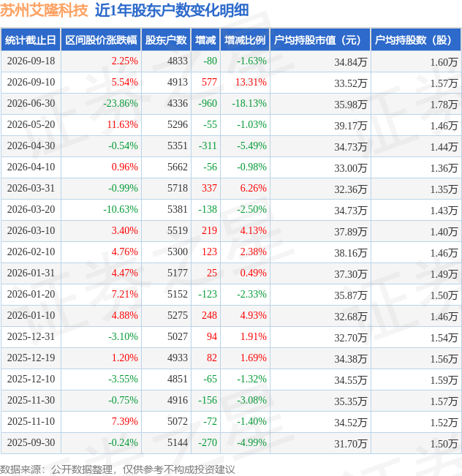
Task: Click the 近1年股东户数变化明细 heading
Action: click(x=172, y=10)
